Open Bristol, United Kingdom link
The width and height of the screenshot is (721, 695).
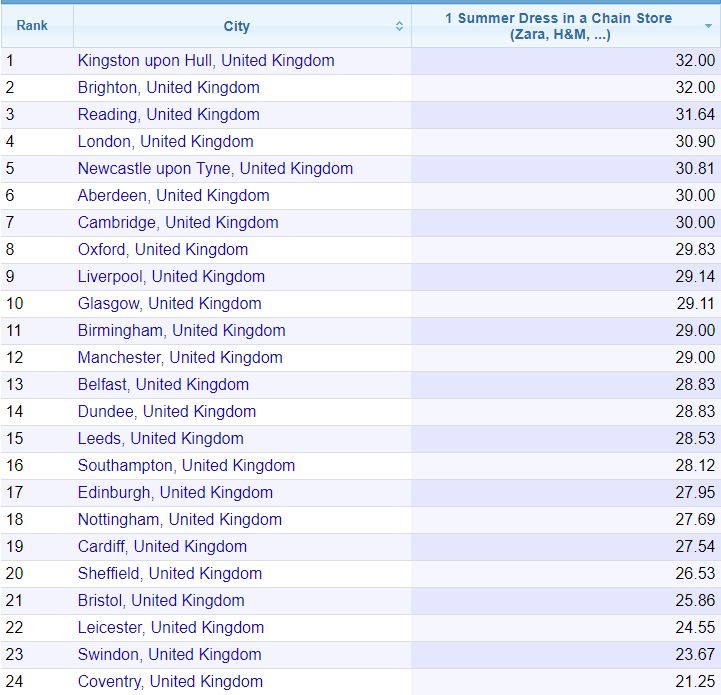161,601
